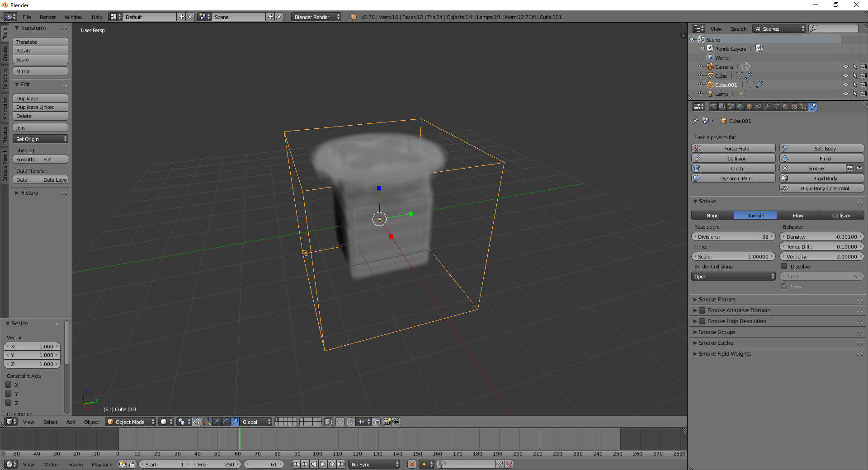The image size is (868, 470).
Task: Open the Modifiers properties tab (wrench icon)
Action: 767,107
